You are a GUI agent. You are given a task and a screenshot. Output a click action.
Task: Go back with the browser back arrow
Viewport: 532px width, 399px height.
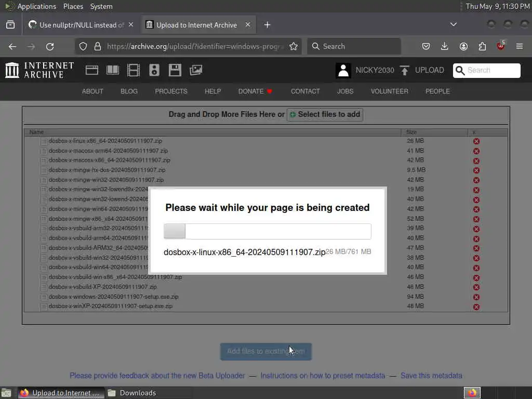pos(12,46)
